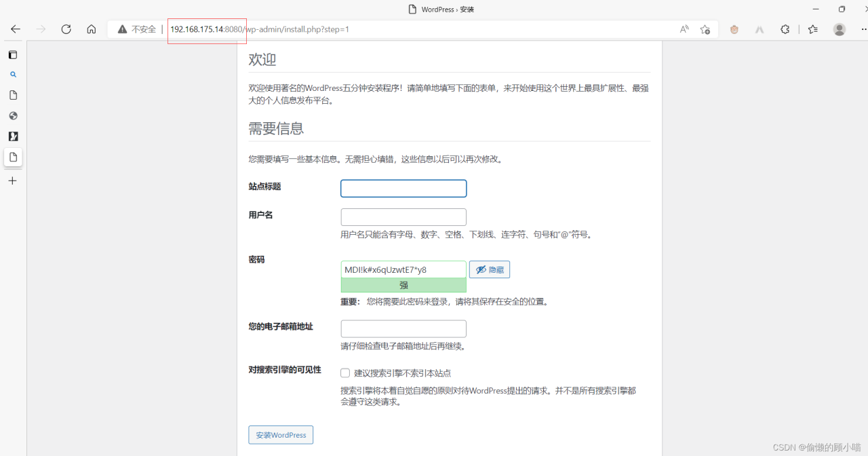
Task: Click the URL in the address bar
Action: [260, 29]
